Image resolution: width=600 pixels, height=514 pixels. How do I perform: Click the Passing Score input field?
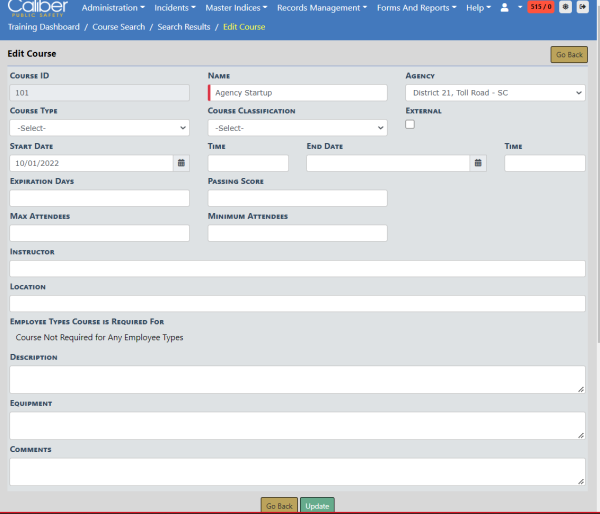click(297, 198)
